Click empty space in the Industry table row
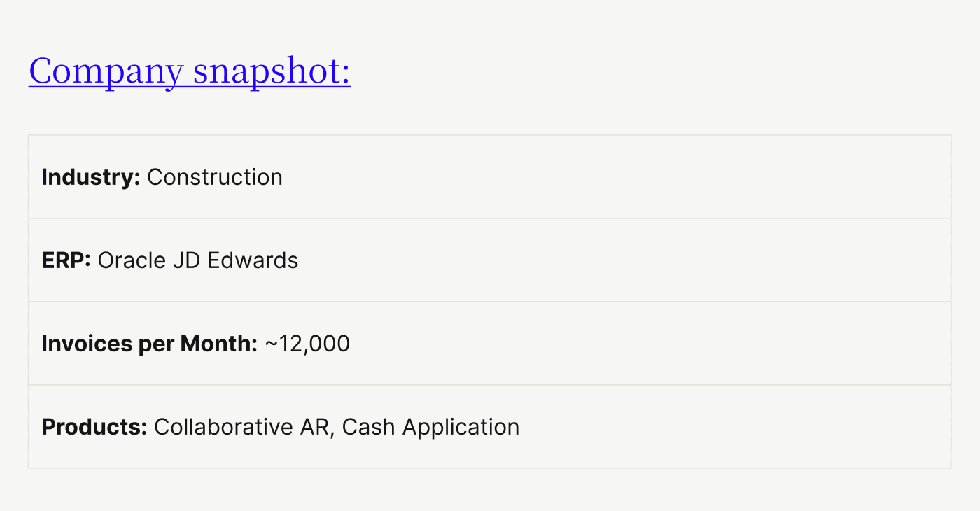980x511 pixels. tap(630, 177)
